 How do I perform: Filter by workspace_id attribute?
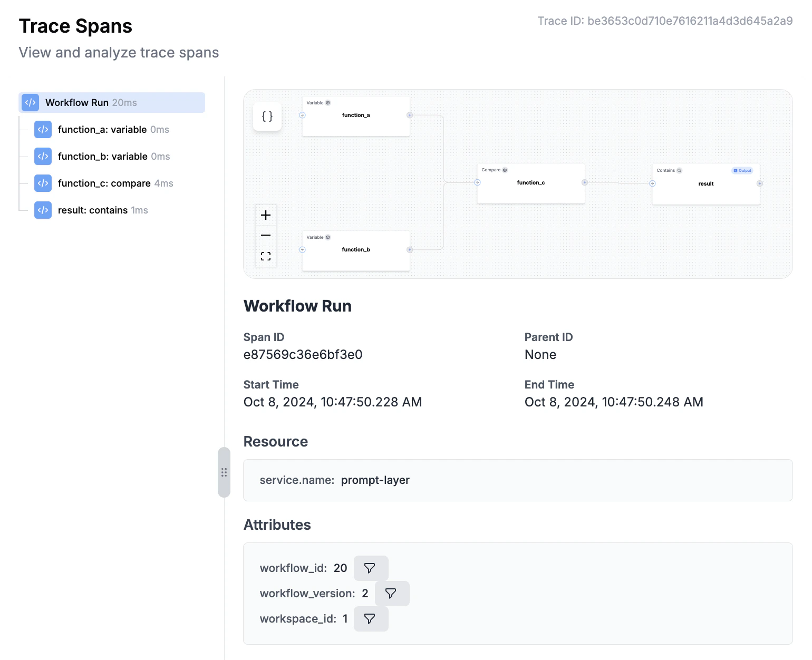[371, 618]
